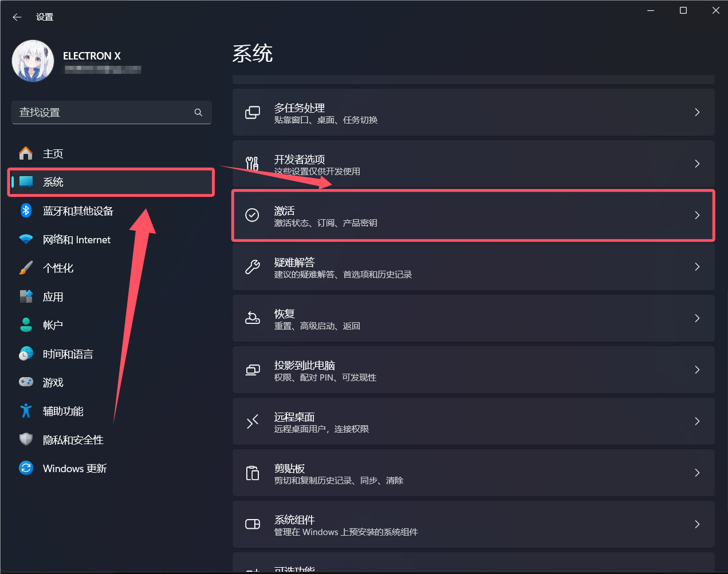728x574 pixels.
Task: Click the developer options tools icon
Action: pyautogui.click(x=252, y=164)
